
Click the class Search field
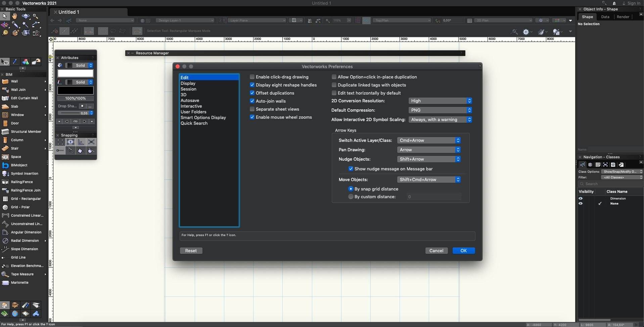coord(611,184)
